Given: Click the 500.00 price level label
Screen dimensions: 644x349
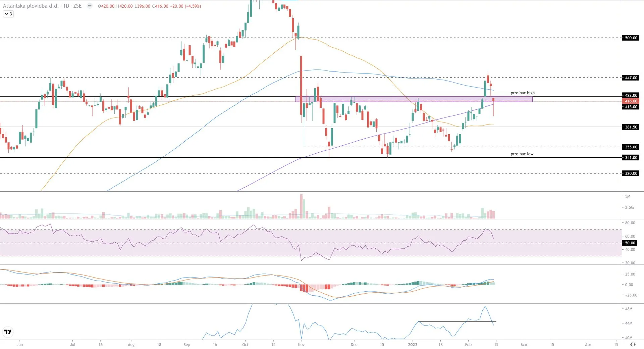Looking at the screenshot, I should pos(631,38).
